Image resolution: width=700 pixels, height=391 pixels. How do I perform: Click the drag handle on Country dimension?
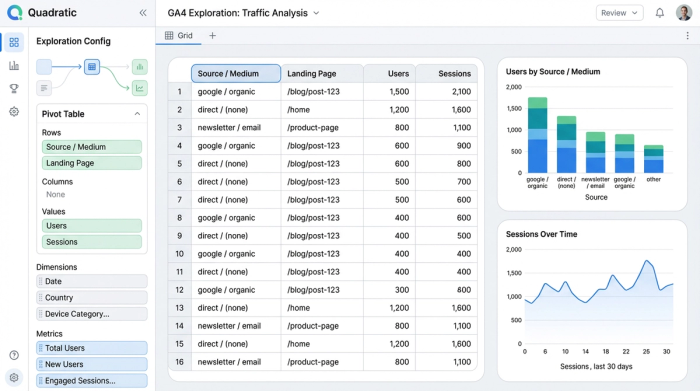click(x=41, y=298)
